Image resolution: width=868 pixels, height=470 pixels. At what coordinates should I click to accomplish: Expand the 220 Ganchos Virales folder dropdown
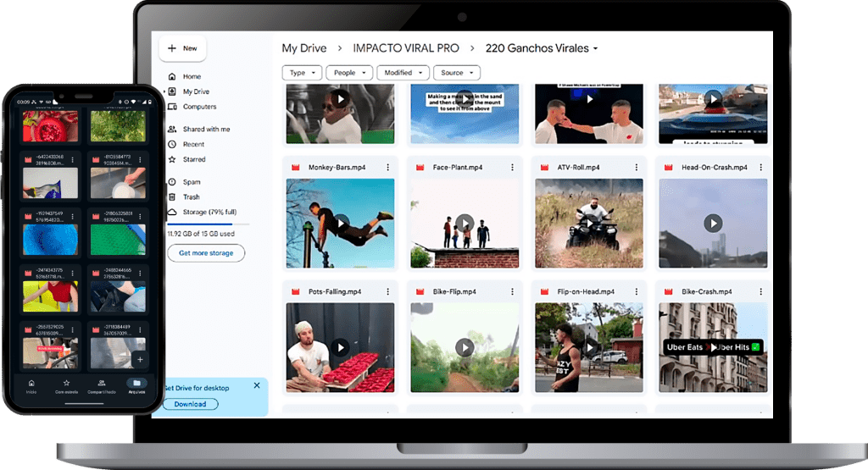[595, 49]
